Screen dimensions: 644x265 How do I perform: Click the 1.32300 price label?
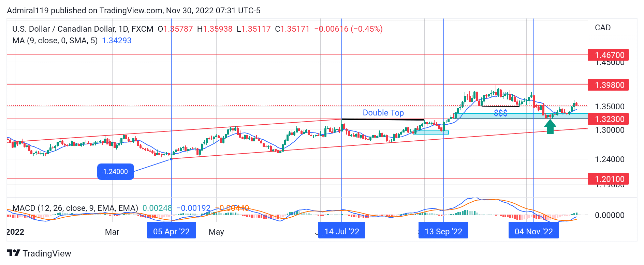(x=609, y=119)
